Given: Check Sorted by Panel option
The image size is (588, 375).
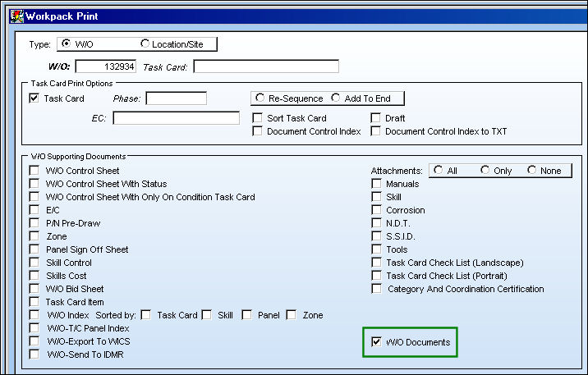Looking at the screenshot, I should [246, 314].
